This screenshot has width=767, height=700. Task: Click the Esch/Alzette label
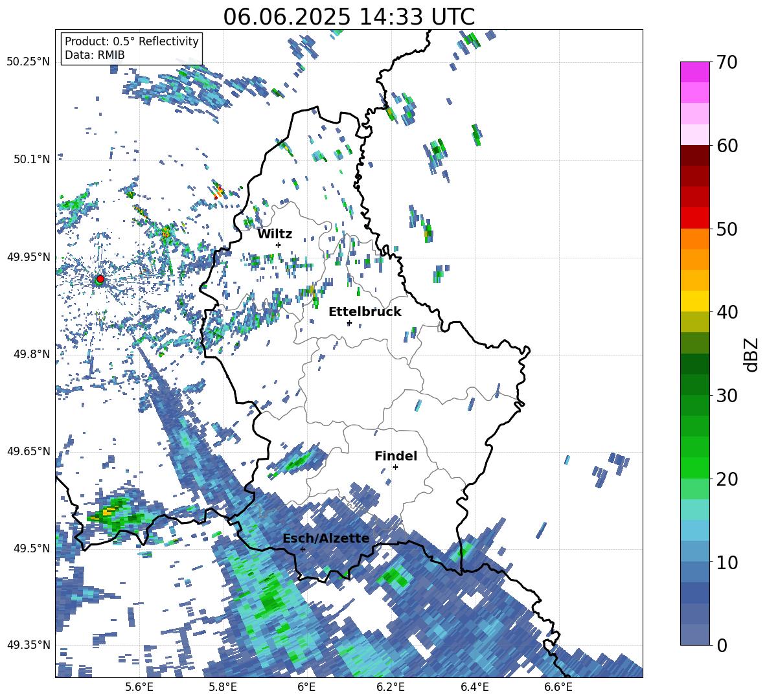point(326,539)
